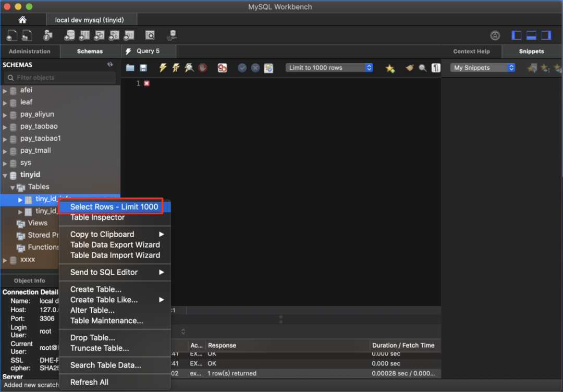The width and height of the screenshot is (563, 392).
Task: Click the reconnect to DBMS icon
Action: [x=172, y=35]
